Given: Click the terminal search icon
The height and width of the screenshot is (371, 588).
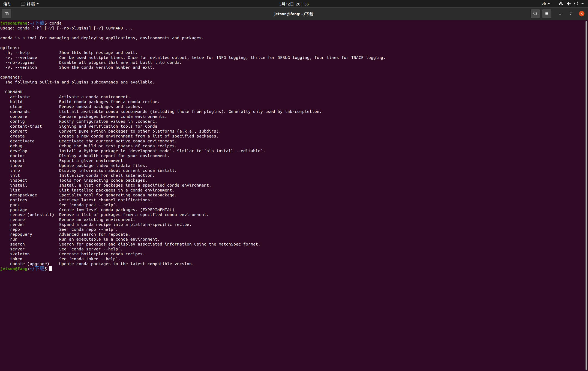Looking at the screenshot, I should pyautogui.click(x=535, y=14).
